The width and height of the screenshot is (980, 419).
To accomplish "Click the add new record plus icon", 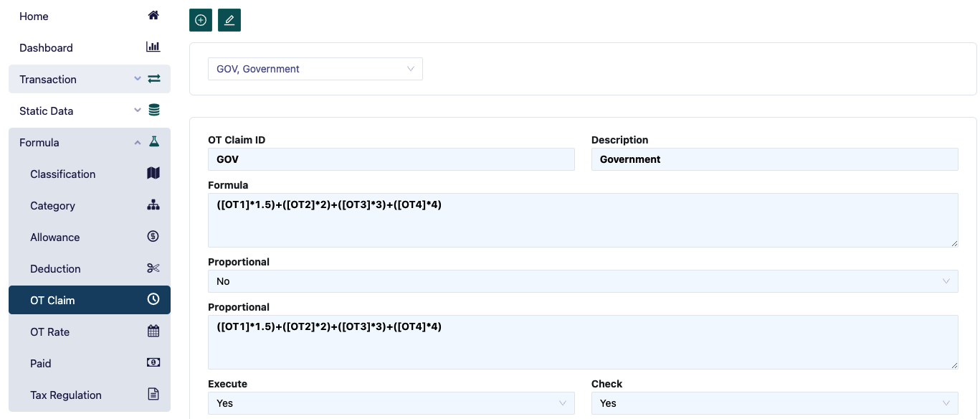I will 201,20.
